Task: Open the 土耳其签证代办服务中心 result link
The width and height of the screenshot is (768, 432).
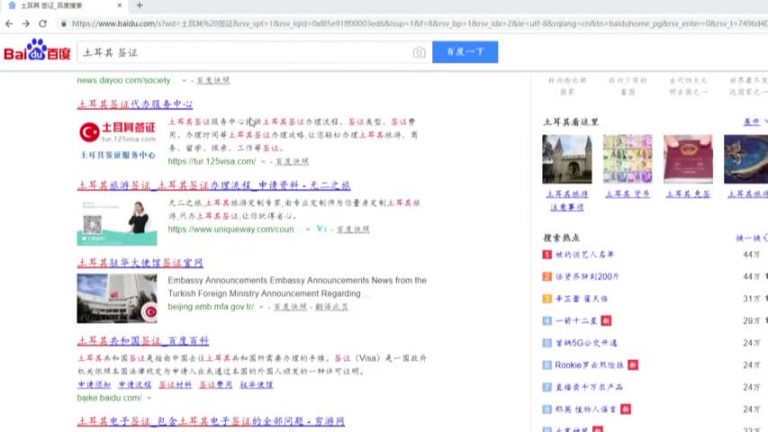Action: click(x=135, y=104)
